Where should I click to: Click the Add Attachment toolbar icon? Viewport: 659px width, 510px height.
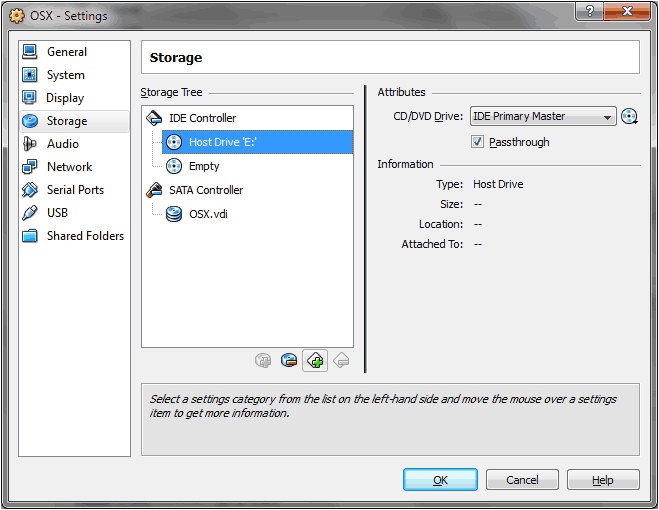[x=263, y=361]
